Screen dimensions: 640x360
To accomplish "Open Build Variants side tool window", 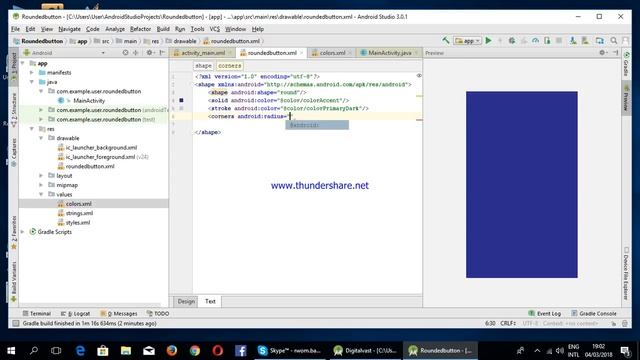I will pyautogui.click(x=13, y=282).
